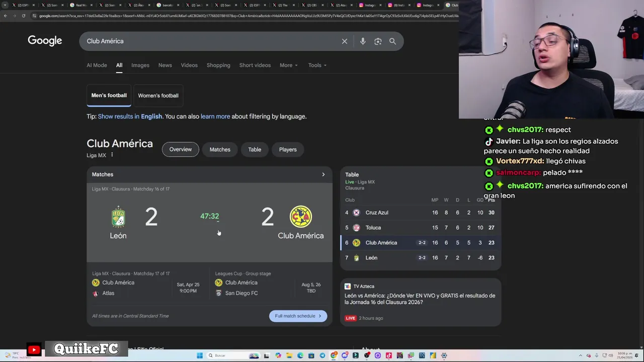Click the Toluca table row
The height and width of the screenshot is (362, 644).
pos(420,228)
